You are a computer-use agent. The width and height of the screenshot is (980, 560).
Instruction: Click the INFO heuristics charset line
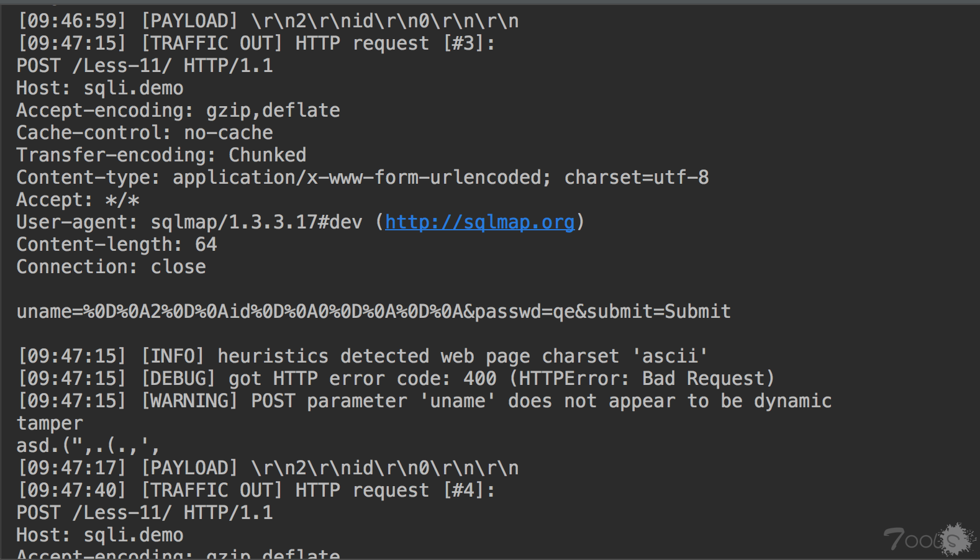point(363,356)
